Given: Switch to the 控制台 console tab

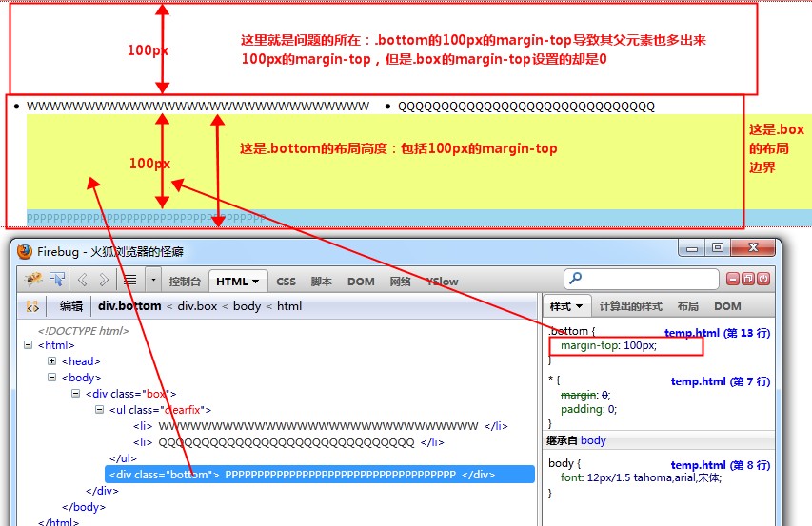Looking at the screenshot, I should point(185,282).
